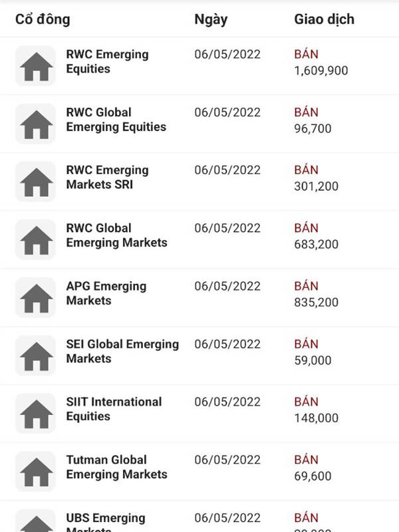The height and width of the screenshot is (532, 399).
Task: Tap the BÁN 59,000 transaction entry
Action: coord(313,352)
